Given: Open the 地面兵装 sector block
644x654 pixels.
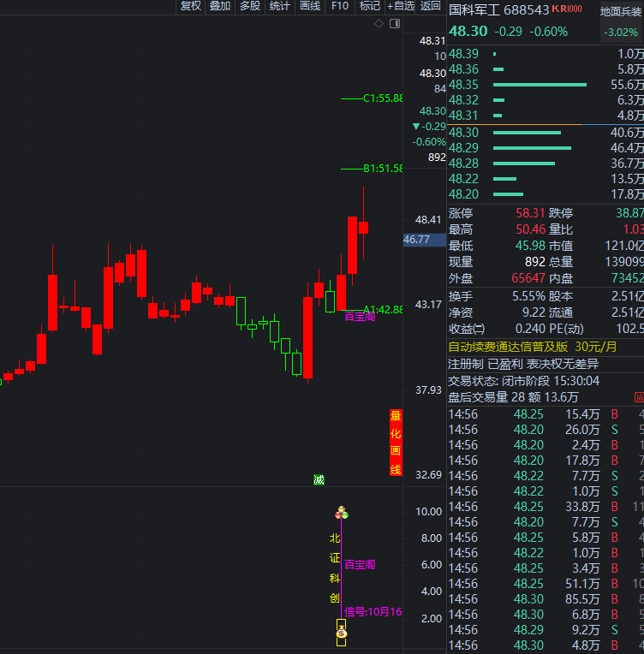Looking at the screenshot, I should (x=621, y=22).
